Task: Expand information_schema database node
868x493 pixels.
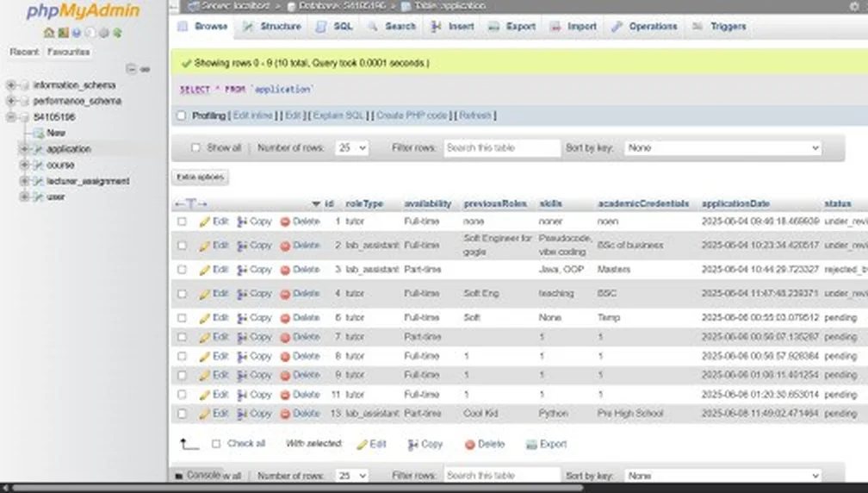Action: [x=10, y=84]
